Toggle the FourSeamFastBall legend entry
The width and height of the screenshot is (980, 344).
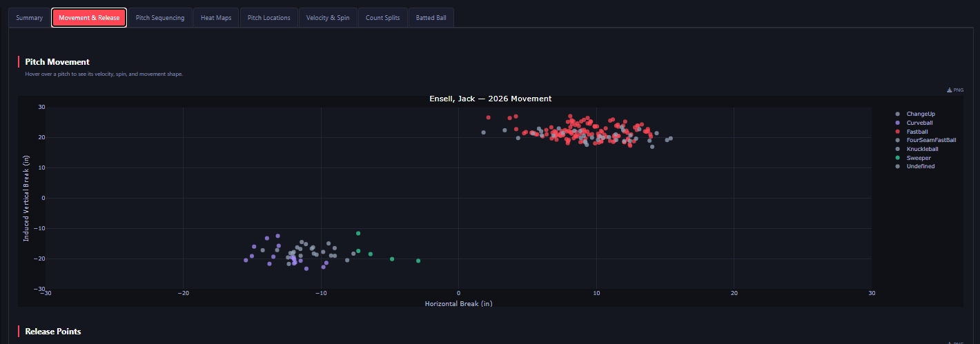click(925, 140)
